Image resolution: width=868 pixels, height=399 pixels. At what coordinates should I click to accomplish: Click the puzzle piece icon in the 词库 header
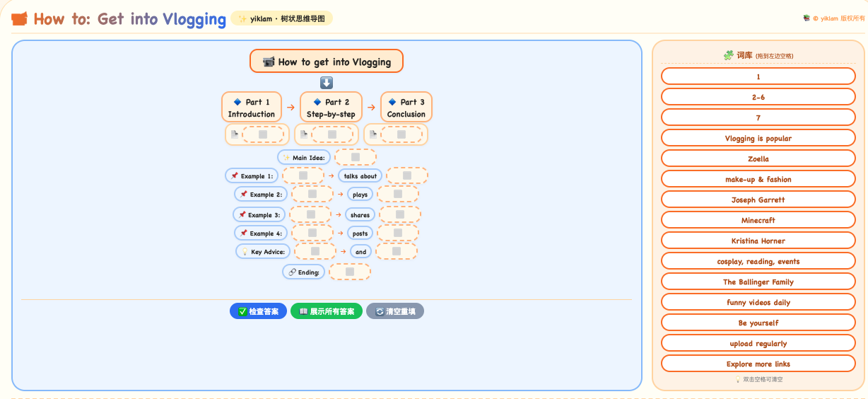pyautogui.click(x=728, y=55)
